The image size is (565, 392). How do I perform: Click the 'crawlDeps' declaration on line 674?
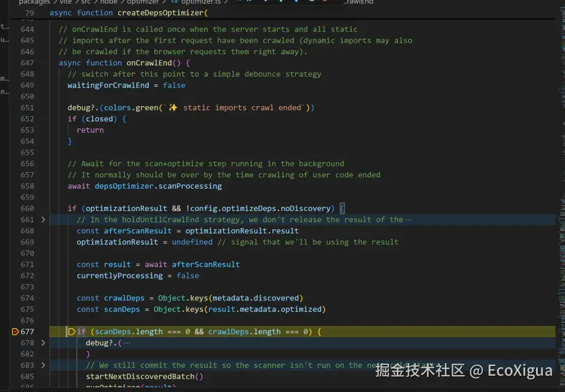[x=124, y=298]
